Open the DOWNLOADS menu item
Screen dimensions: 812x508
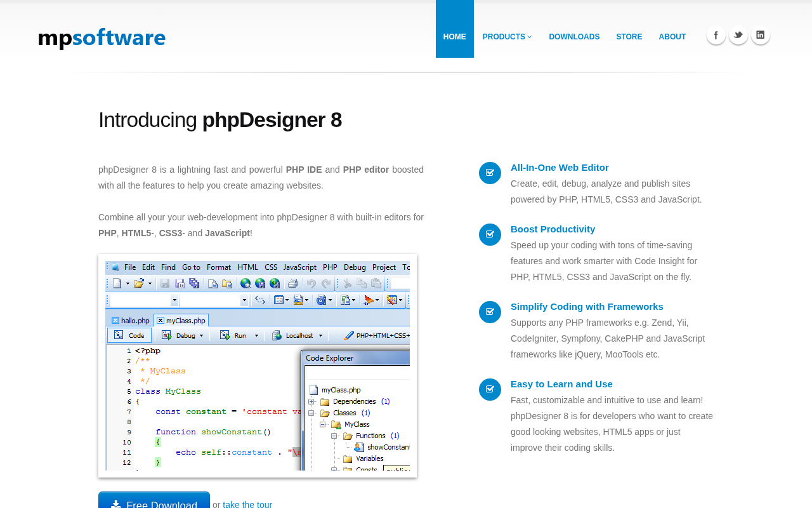tap(574, 37)
